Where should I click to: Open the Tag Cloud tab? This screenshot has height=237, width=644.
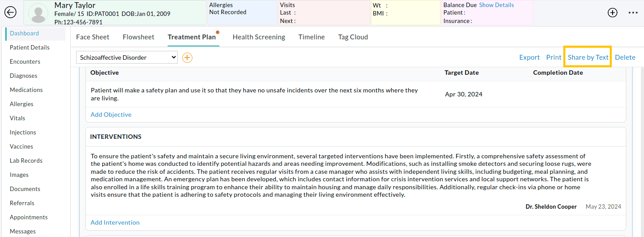353,37
